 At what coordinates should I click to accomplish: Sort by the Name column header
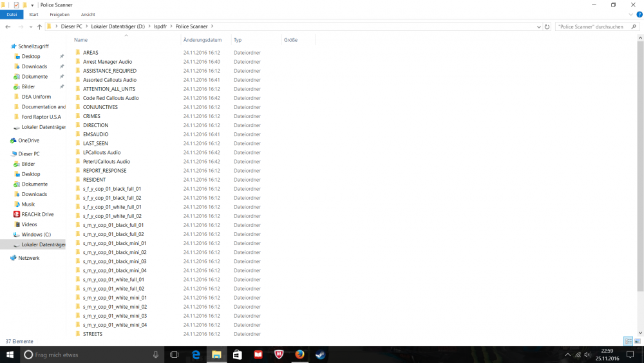tap(80, 40)
